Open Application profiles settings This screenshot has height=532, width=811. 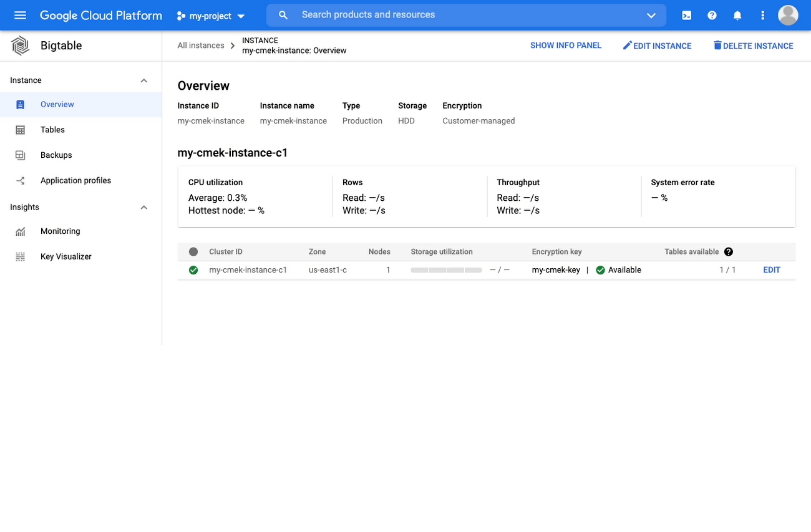75,180
